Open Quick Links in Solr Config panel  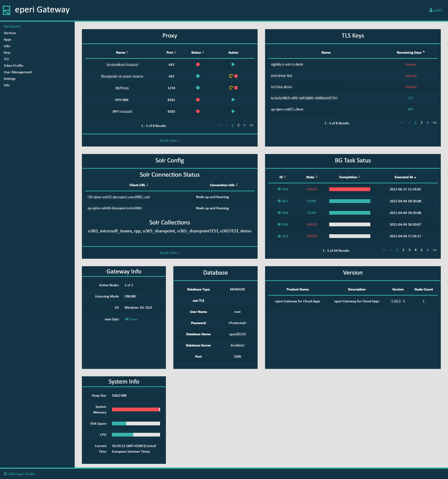point(170,253)
